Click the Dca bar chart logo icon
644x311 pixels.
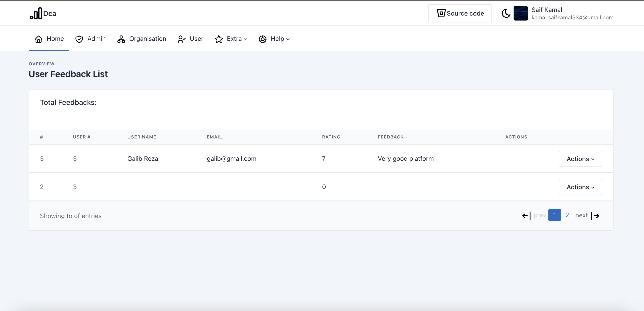36,14
